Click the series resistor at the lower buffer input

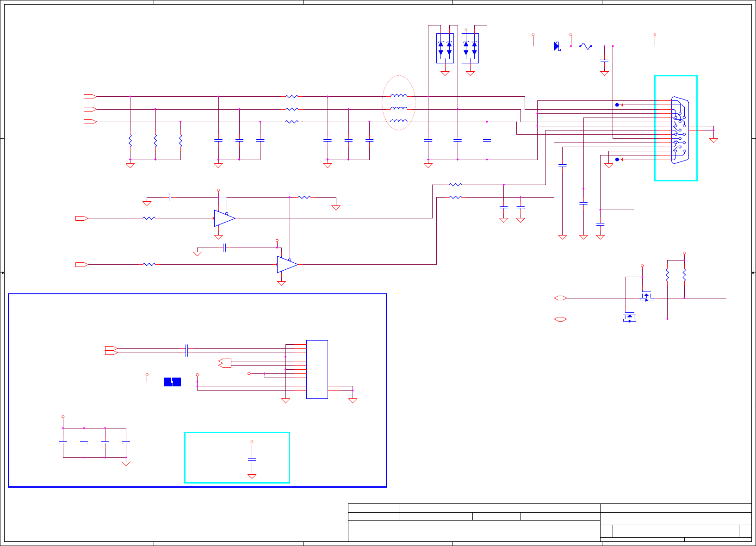click(x=149, y=264)
